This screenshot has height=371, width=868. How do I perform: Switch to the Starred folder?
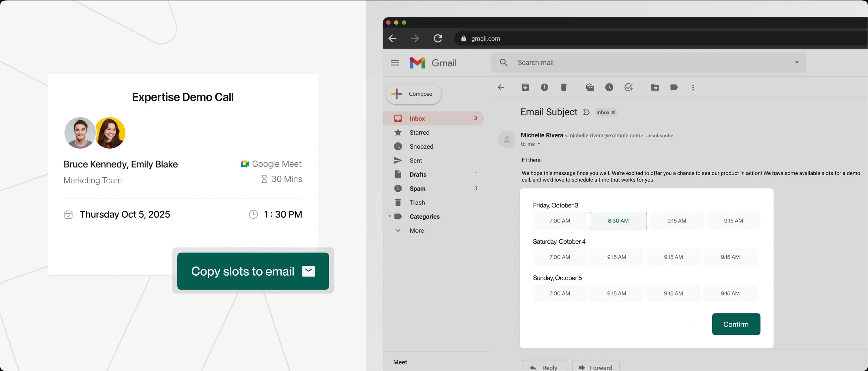pyautogui.click(x=419, y=132)
